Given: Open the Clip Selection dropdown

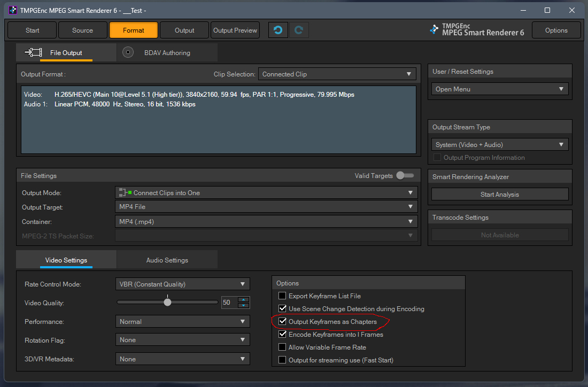Looking at the screenshot, I should tap(337, 74).
